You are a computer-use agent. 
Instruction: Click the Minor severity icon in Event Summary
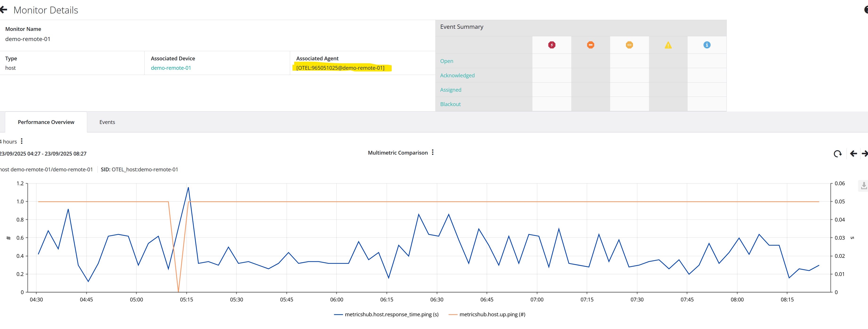click(629, 45)
